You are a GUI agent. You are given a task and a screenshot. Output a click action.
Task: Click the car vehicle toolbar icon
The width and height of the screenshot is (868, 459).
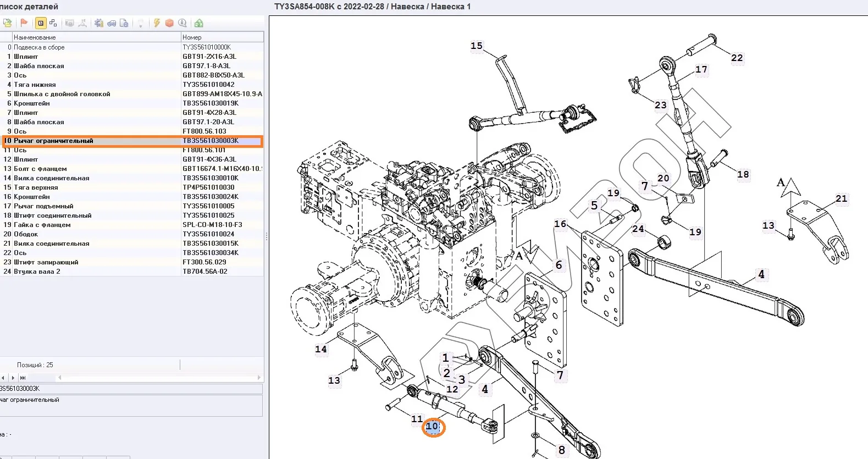pos(112,23)
